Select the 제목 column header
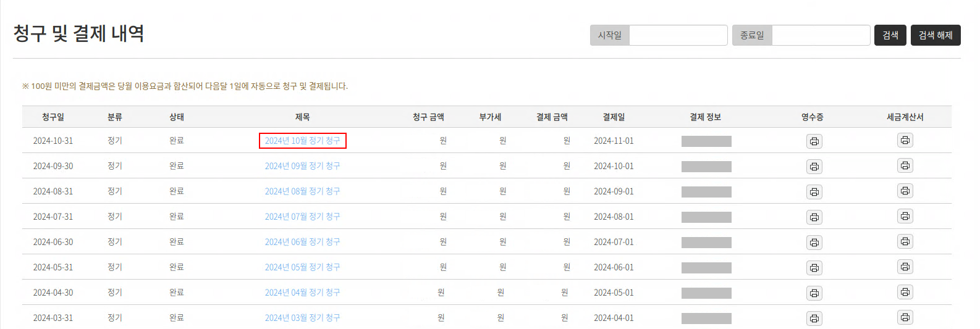The height and width of the screenshot is (329, 980). [x=303, y=117]
